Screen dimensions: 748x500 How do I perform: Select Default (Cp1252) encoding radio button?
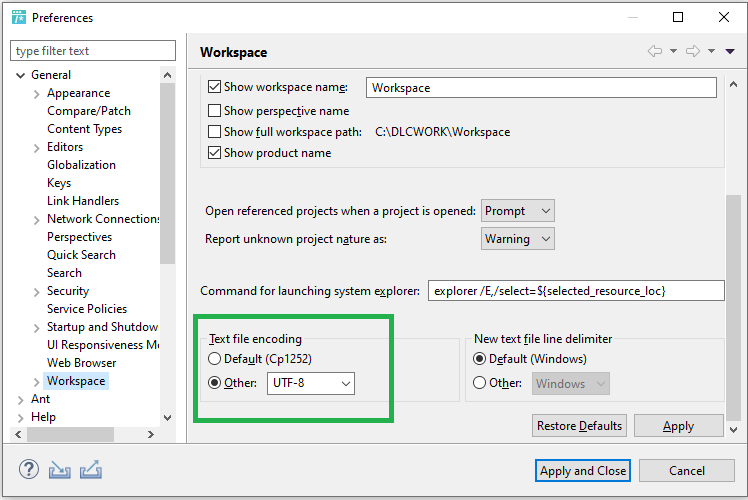(214, 359)
